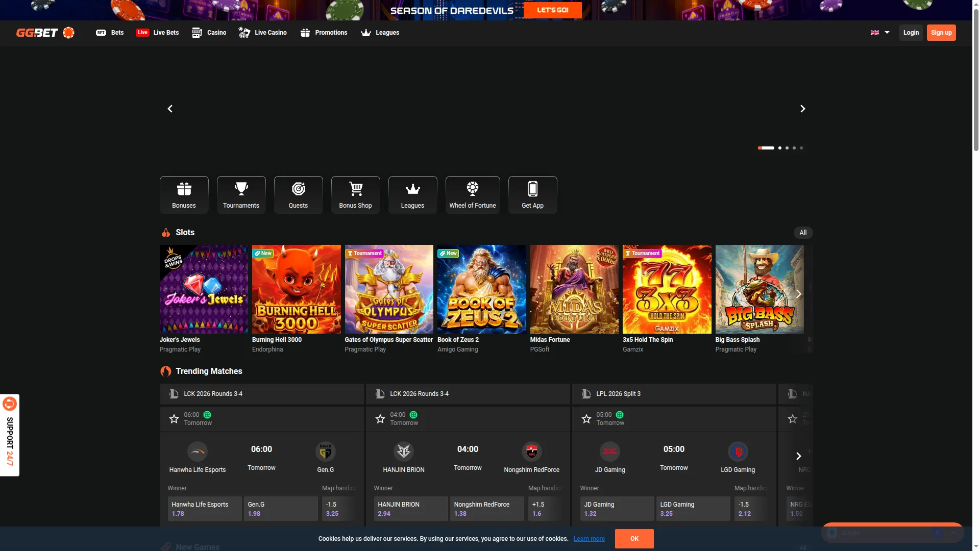Viewport: 980px width, 551px height.
Task: Click the League of Legends icon beside LPL 2026 Split 3
Action: pos(586,394)
